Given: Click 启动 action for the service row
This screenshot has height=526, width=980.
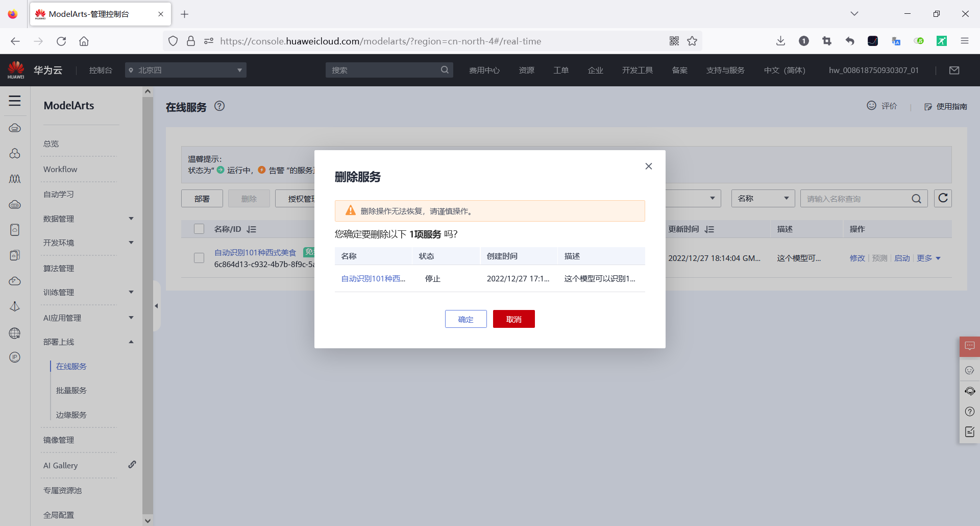Looking at the screenshot, I should [x=902, y=258].
